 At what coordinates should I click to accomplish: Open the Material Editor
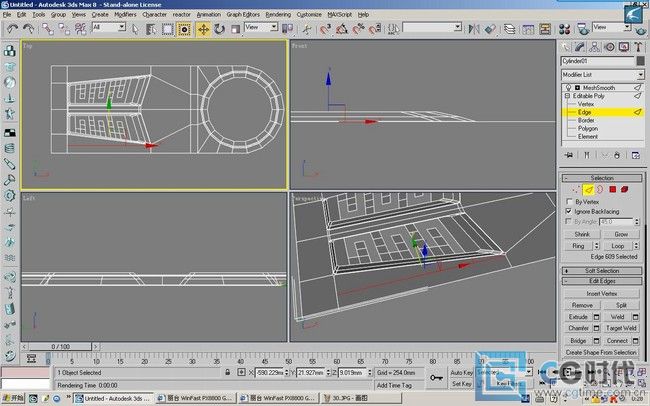pyautogui.click(x=564, y=29)
